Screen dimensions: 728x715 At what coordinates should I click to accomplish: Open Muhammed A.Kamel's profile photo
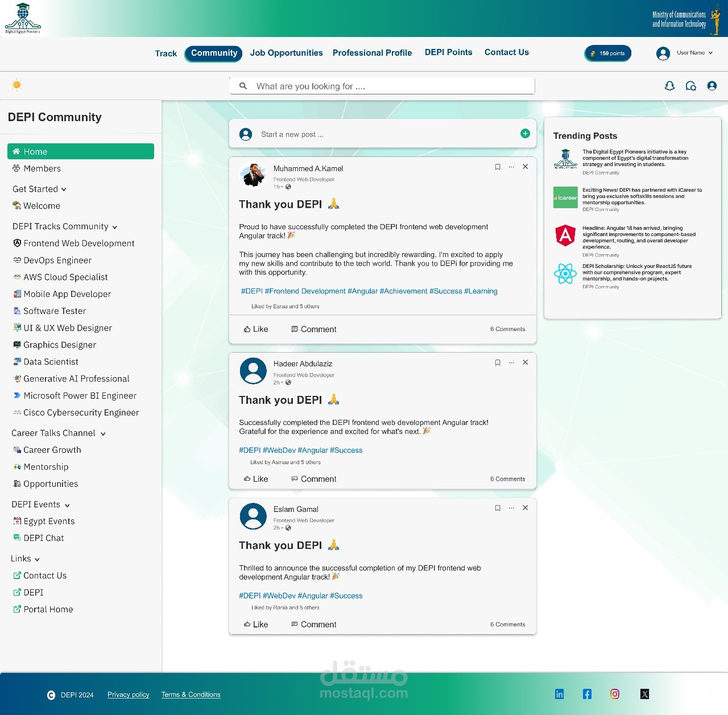click(253, 175)
